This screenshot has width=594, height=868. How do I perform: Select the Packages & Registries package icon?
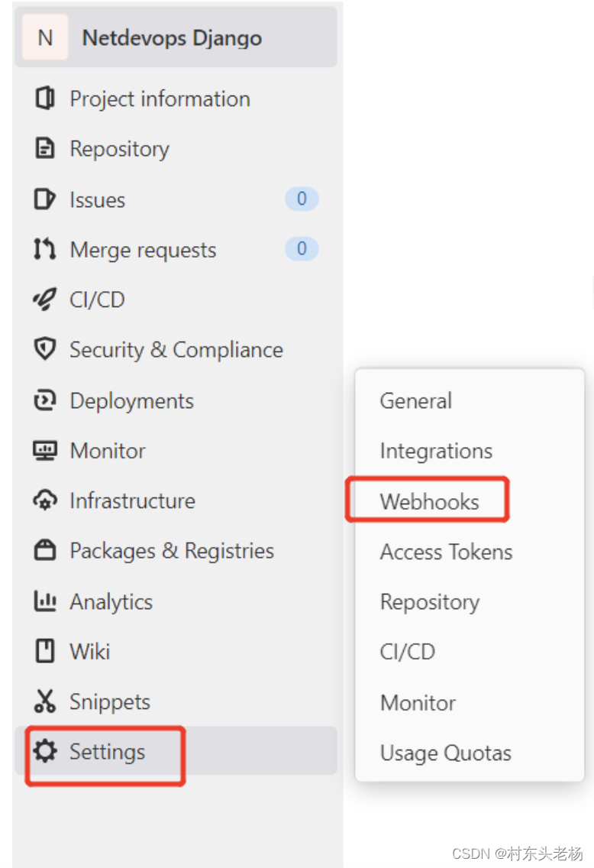[44, 550]
